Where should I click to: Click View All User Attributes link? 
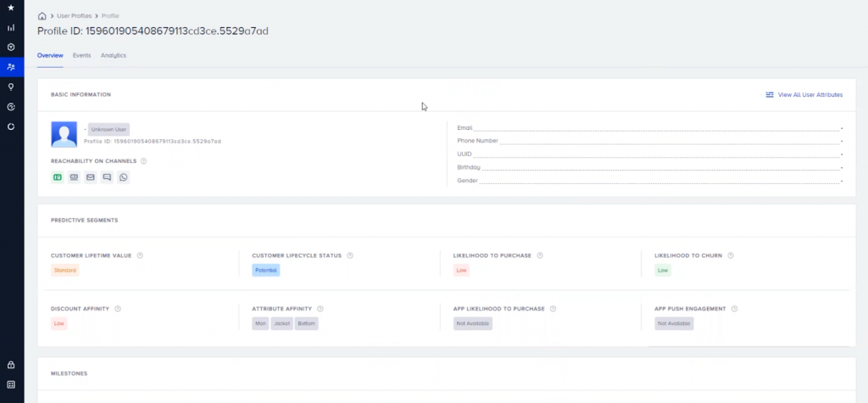point(804,95)
